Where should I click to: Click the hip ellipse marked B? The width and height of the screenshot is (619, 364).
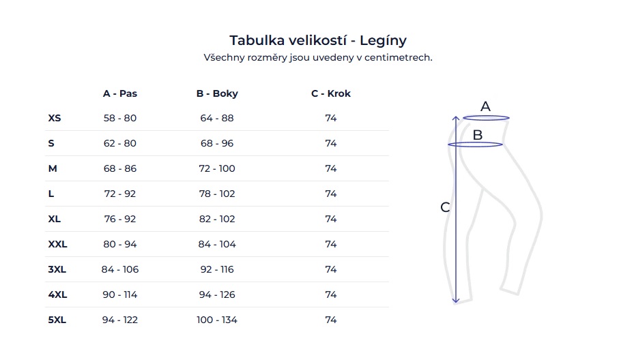click(476, 144)
